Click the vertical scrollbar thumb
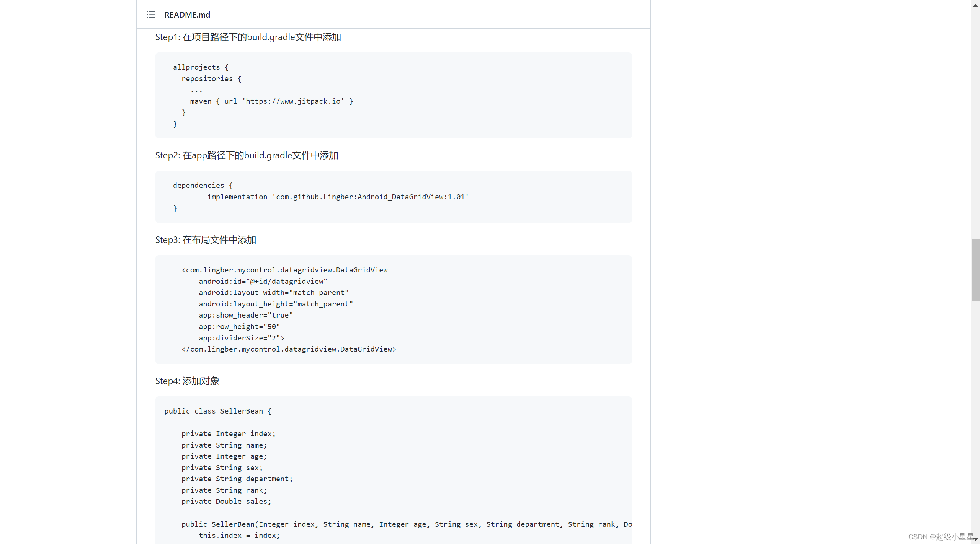Viewport: 980px width, 544px height. pos(975,270)
